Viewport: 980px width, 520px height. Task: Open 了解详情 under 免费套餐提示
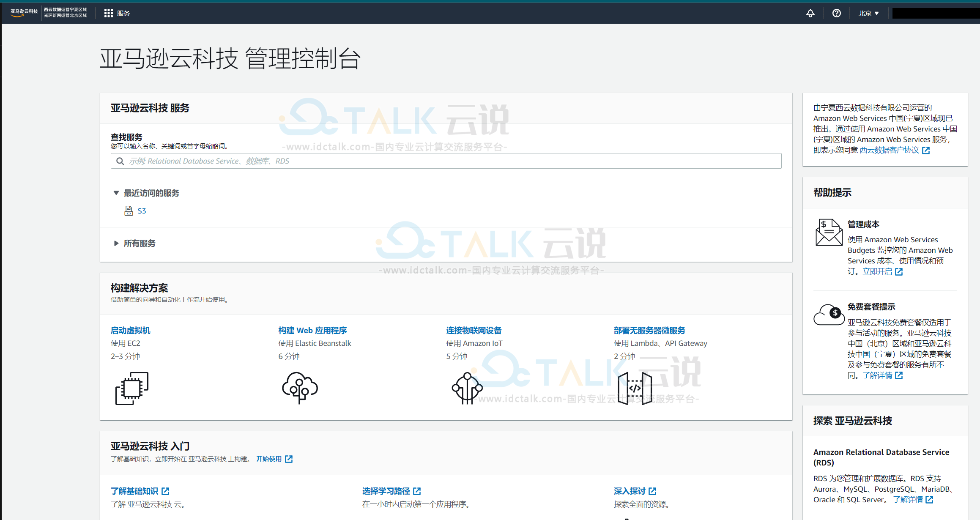tap(877, 375)
